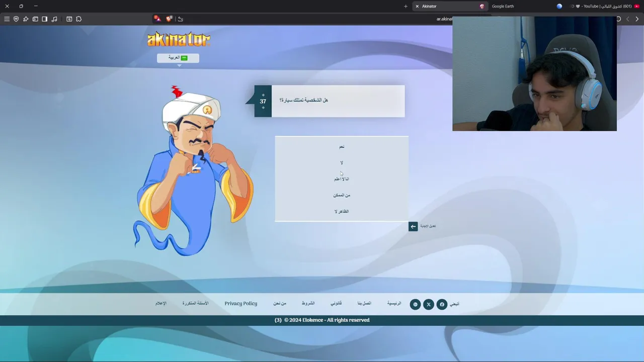This screenshot has width=644, height=362.
Task: Open the Facebook icon in footer
Action: click(x=442, y=304)
